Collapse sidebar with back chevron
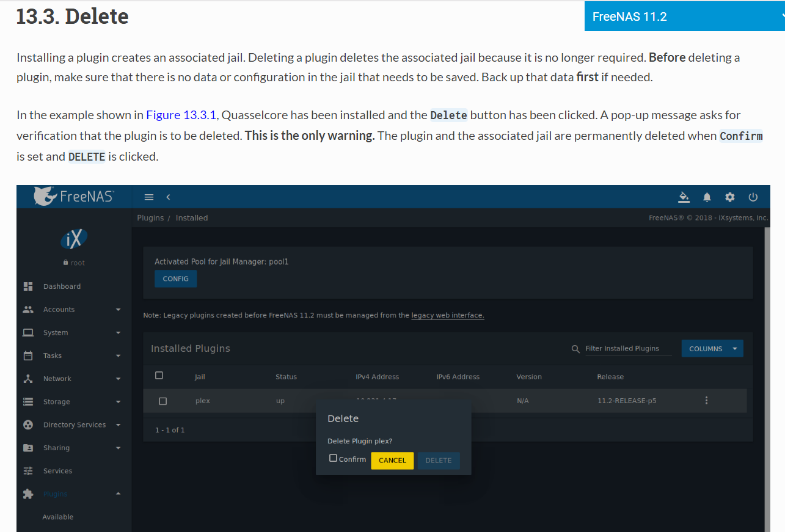785x532 pixels. pos(168,197)
